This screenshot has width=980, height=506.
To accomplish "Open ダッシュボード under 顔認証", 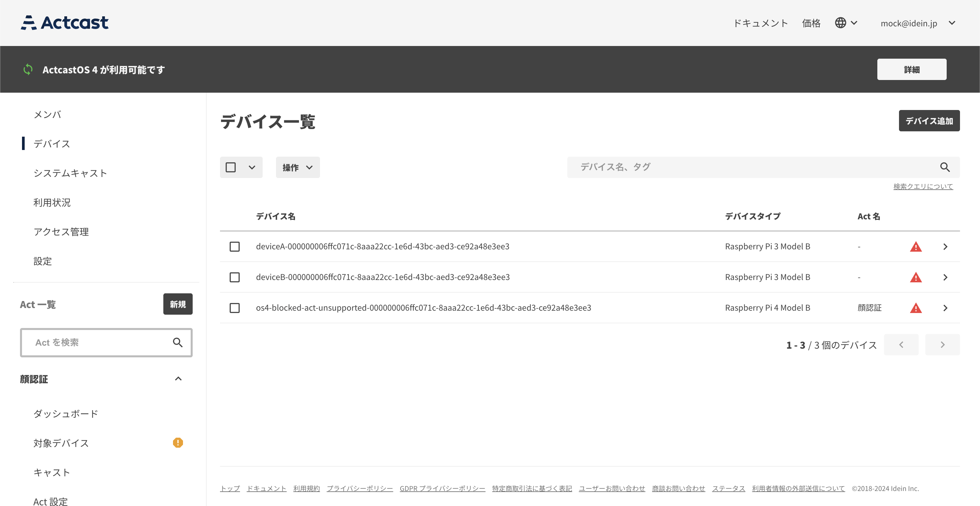I will pos(66,413).
